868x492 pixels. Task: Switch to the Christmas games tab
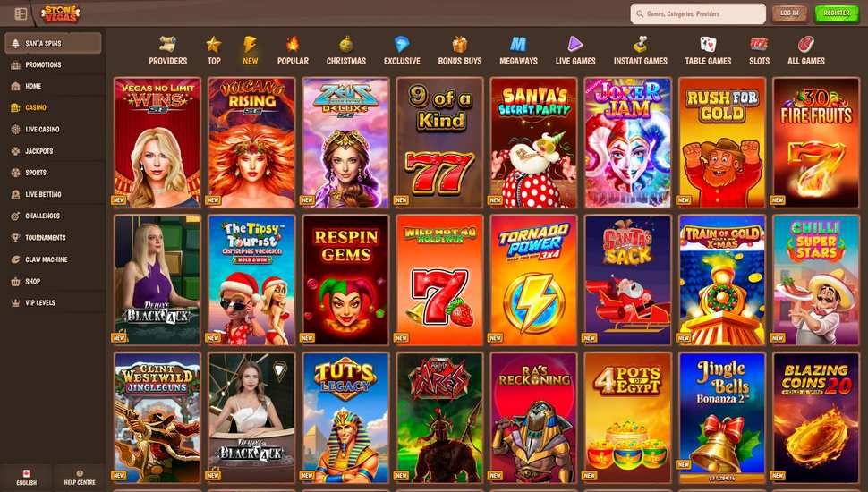[346, 50]
